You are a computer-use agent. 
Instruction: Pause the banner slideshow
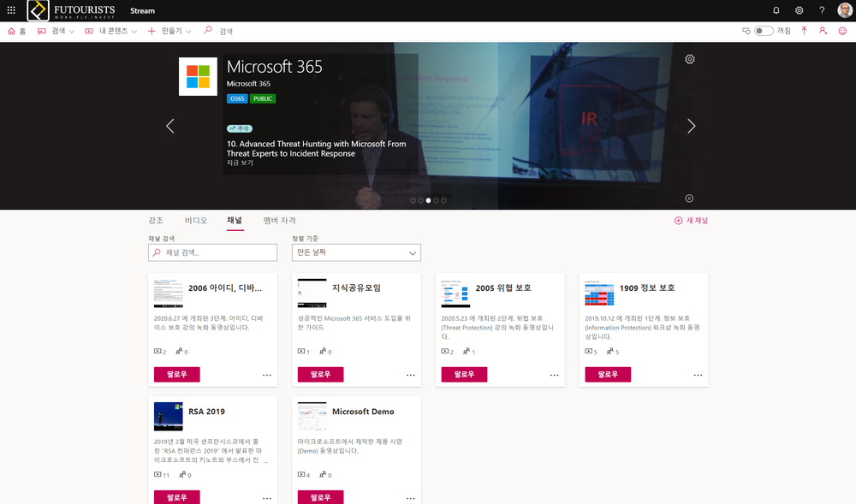(689, 199)
